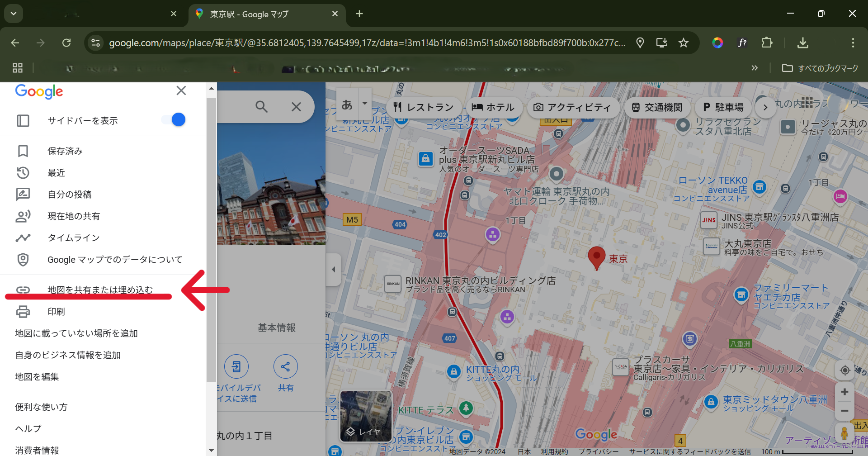Click the search magnifier icon
This screenshot has width=868, height=456.
coord(261,107)
